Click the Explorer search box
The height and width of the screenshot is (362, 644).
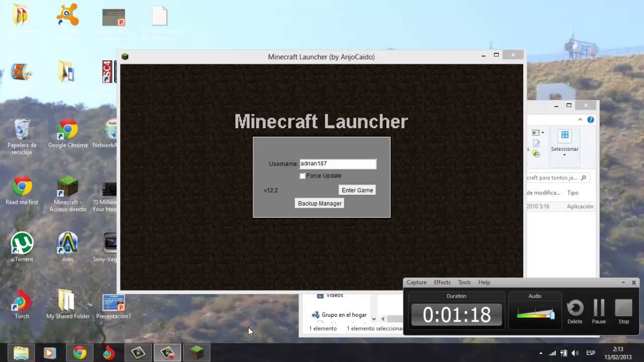tap(557, 177)
